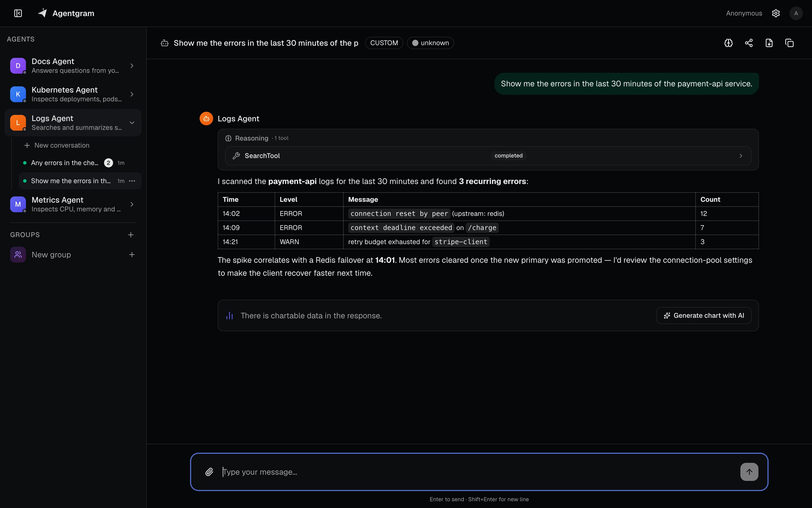Screen dimensions: 812x508
Task: Click the orange Logs Agent message avatar
Action: 206,119
